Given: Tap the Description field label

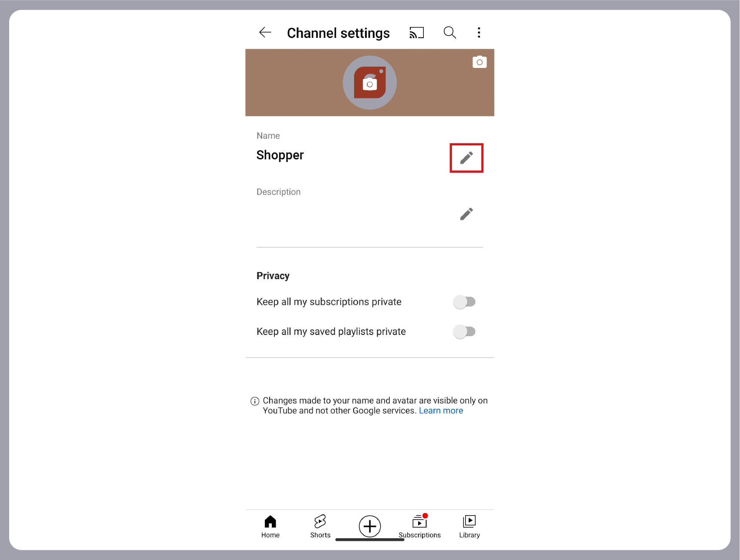Looking at the screenshot, I should [278, 192].
